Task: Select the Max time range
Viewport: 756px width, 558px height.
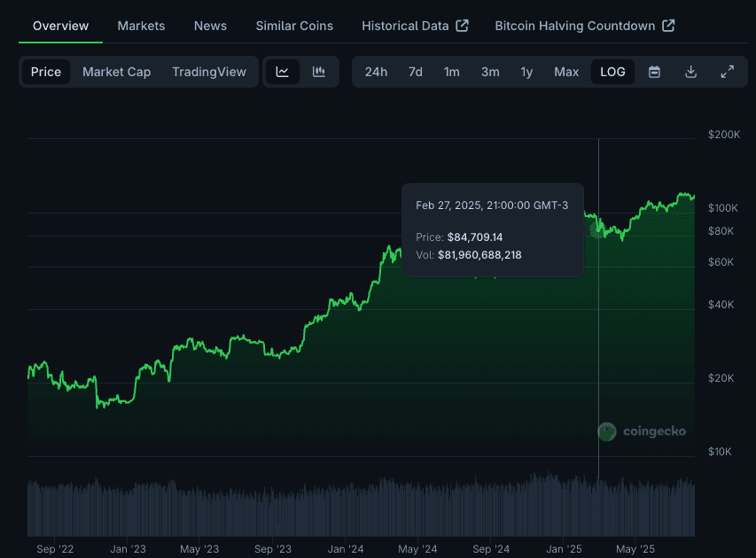Action: coord(566,72)
